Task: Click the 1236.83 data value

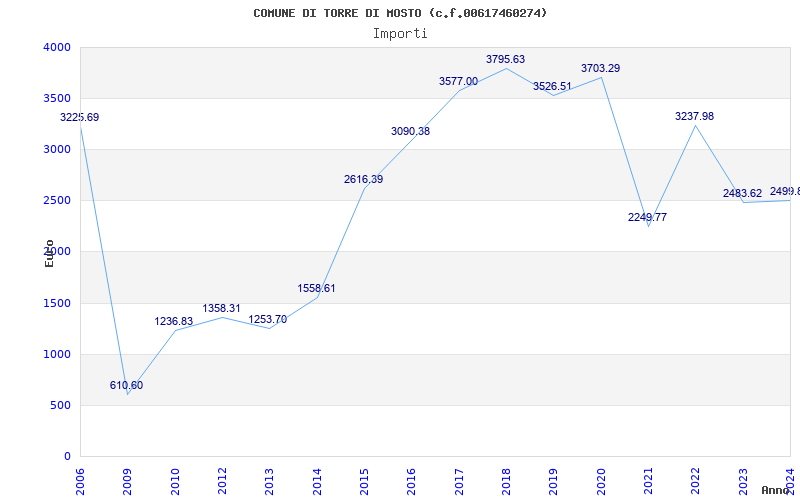Action: click(x=174, y=321)
